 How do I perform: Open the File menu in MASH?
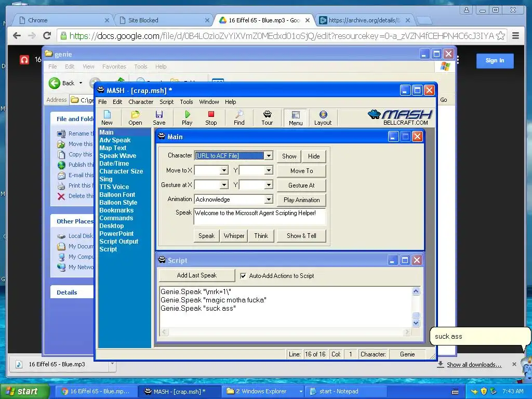coord(102,102)
